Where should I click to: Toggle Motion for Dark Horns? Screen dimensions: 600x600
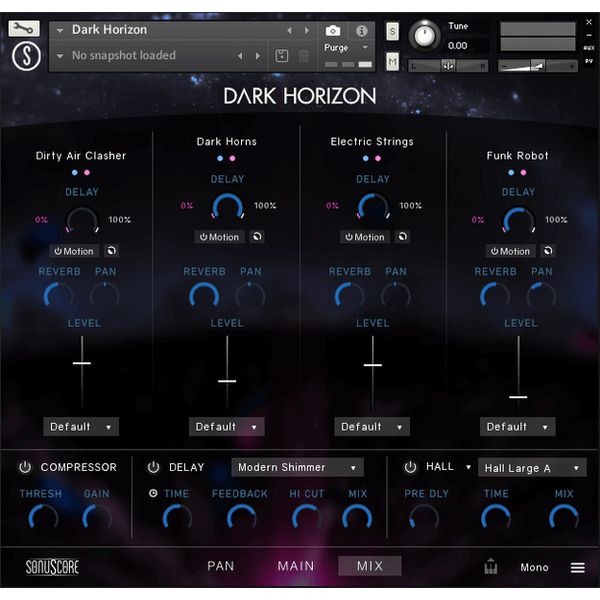(x=219, y=237)
